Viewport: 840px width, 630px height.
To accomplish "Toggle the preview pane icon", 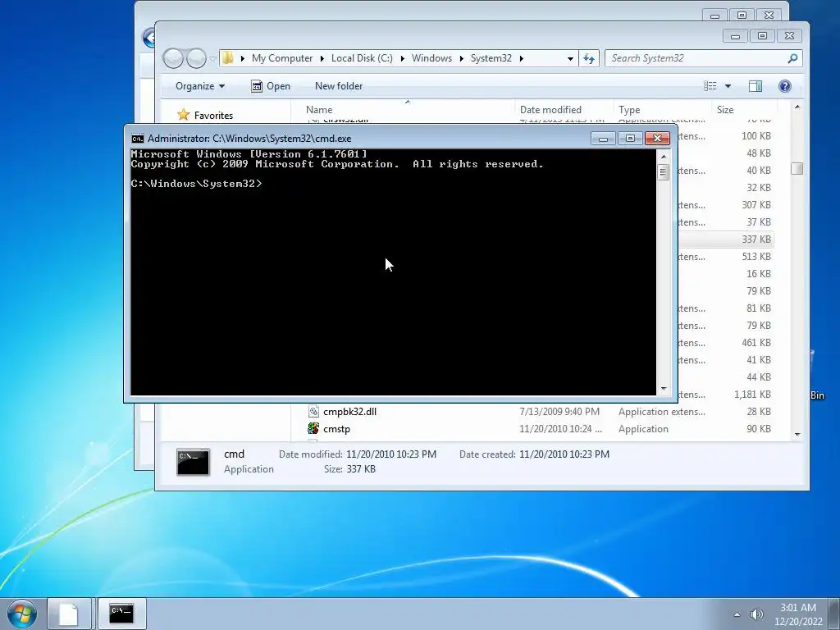I will point(756,85).
